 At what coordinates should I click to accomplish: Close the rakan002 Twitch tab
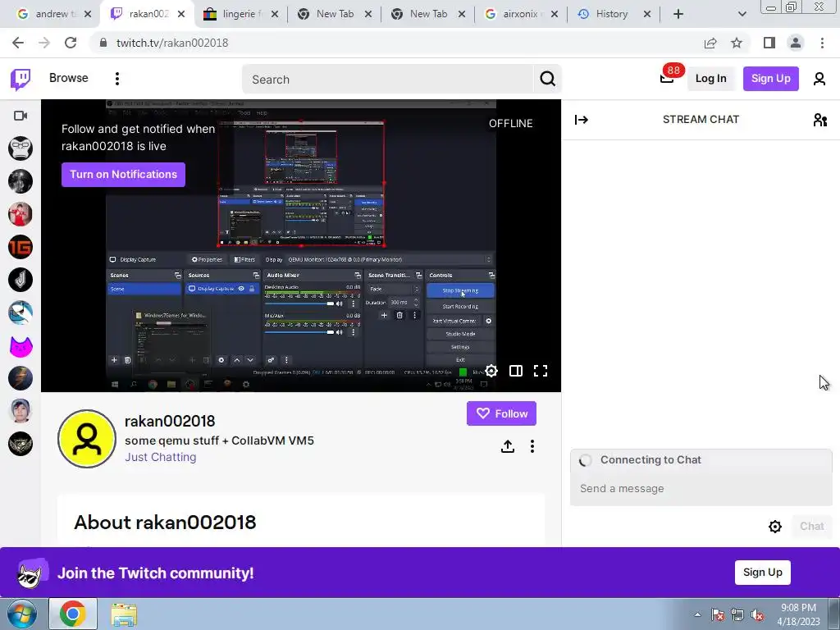click(x=181, y=15)
